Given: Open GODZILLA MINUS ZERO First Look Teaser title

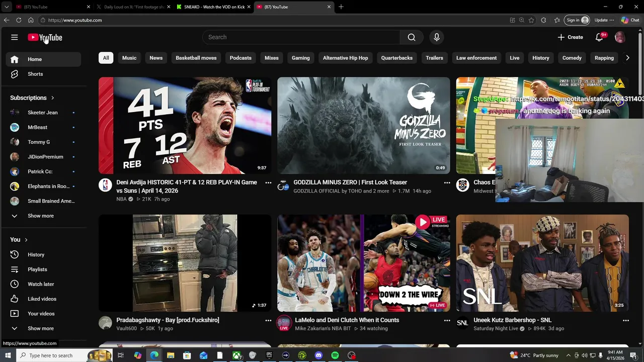Looking at the screenshot, I should (x=350, y=183).
